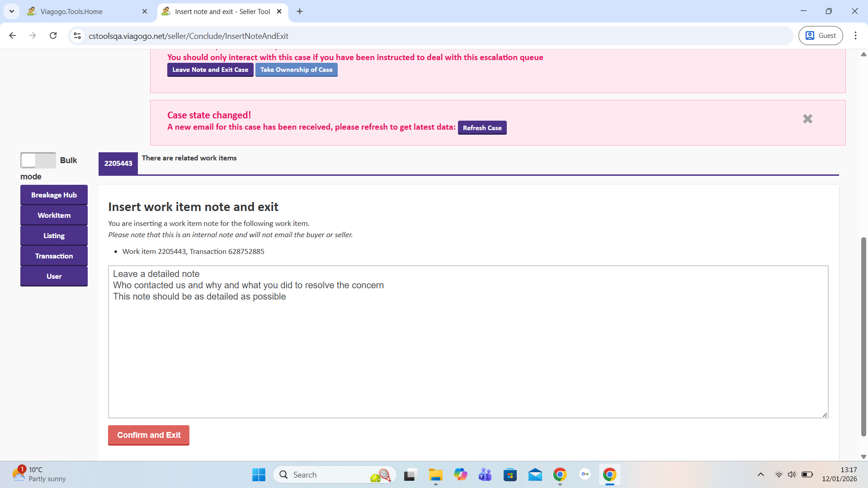Click the page vertical scrollbar thumb
This screenshot has width=868, height=488.
[x=863, y=336]
